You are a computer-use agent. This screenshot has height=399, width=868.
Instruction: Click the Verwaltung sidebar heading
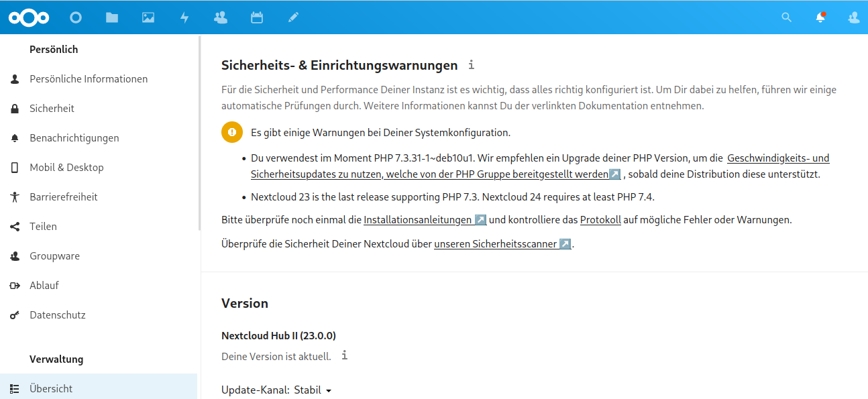56,359
